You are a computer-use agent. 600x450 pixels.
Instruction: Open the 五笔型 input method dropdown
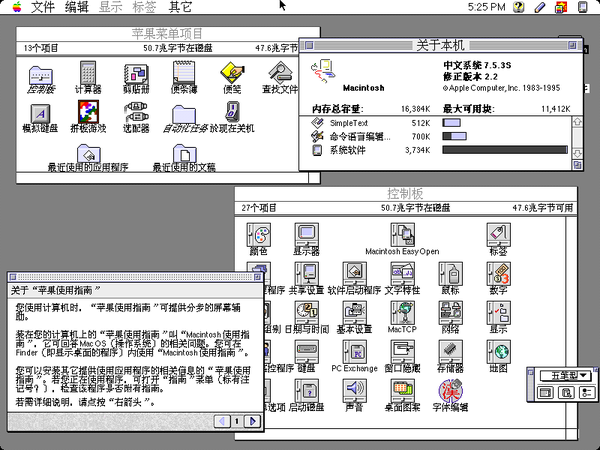click(565, 375)
